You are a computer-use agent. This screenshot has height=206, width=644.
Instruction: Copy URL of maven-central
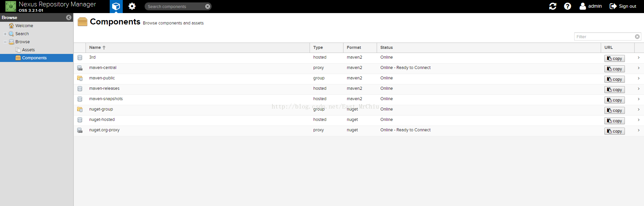pos(614,69)
